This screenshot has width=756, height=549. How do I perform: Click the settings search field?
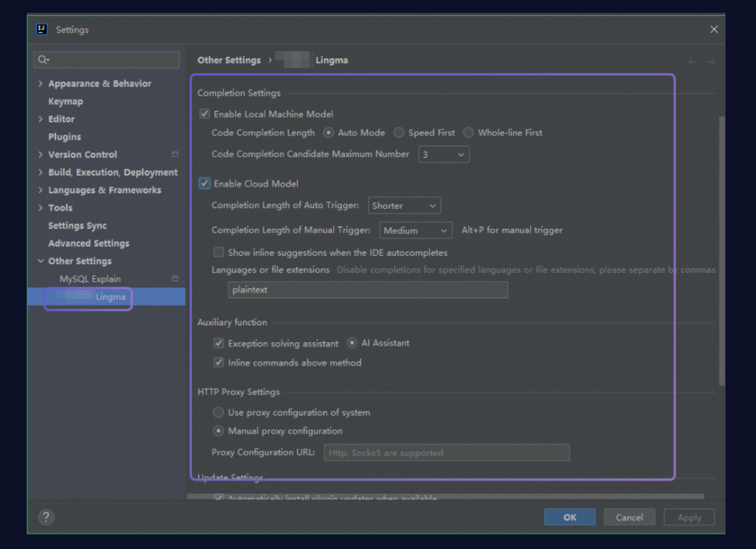pos(107,60)
